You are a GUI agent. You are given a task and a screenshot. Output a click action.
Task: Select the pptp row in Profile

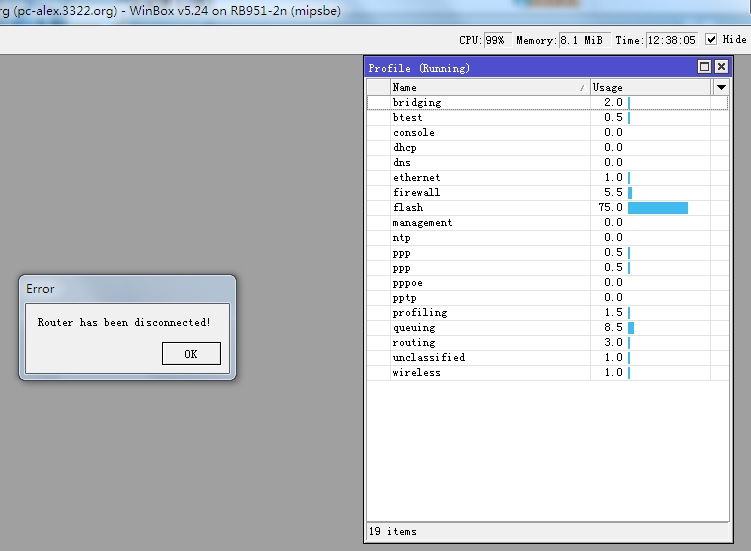pyautogui.click(x=547, y=298)
